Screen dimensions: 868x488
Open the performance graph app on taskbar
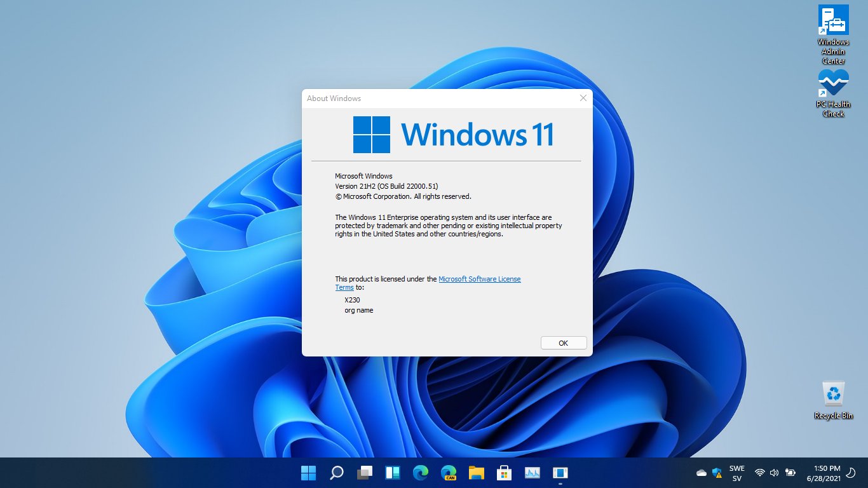[x=532, y=473]
